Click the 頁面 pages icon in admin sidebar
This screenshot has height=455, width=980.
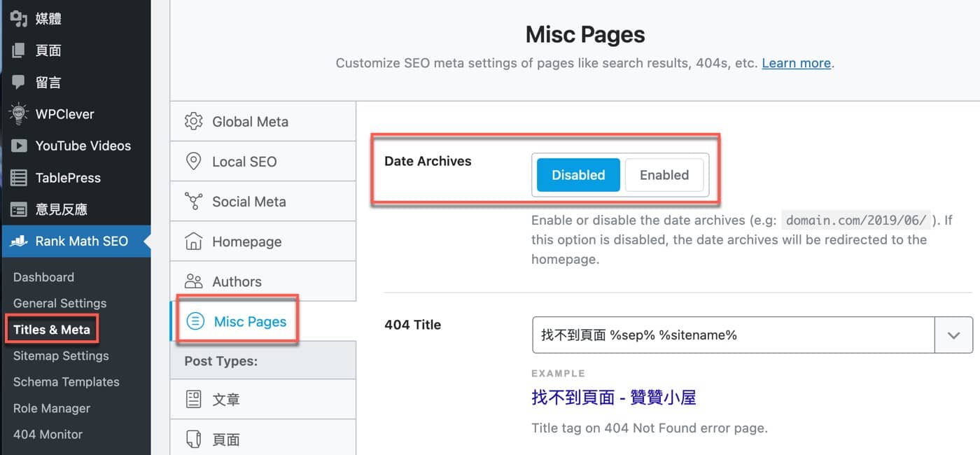(19, 50)
